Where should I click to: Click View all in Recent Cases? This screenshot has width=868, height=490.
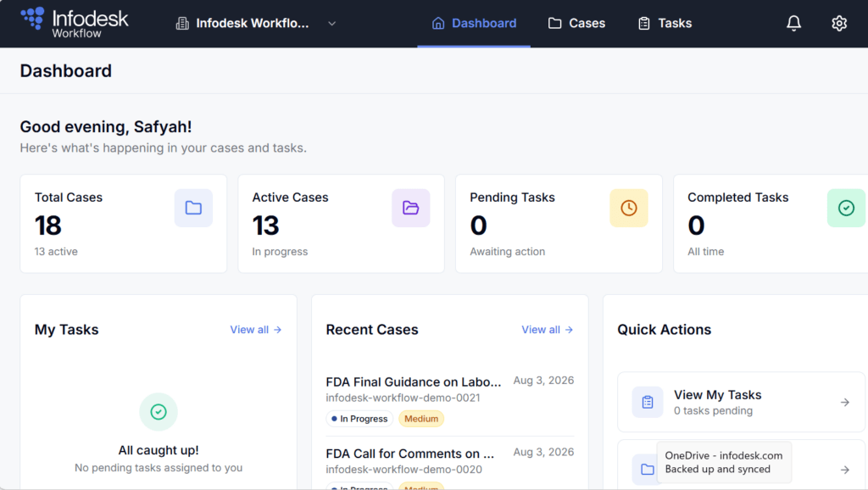547,330
